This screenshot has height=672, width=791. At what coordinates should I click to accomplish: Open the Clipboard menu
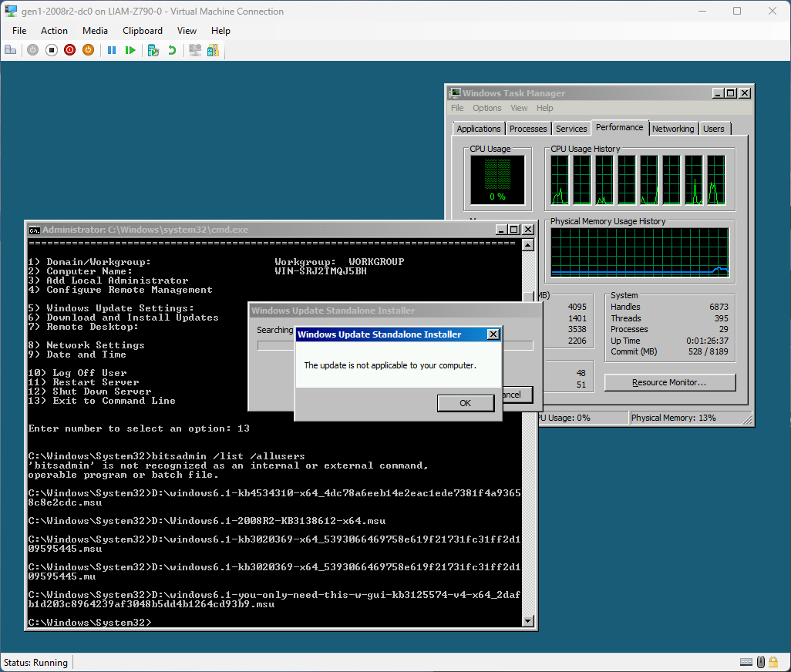143,31
